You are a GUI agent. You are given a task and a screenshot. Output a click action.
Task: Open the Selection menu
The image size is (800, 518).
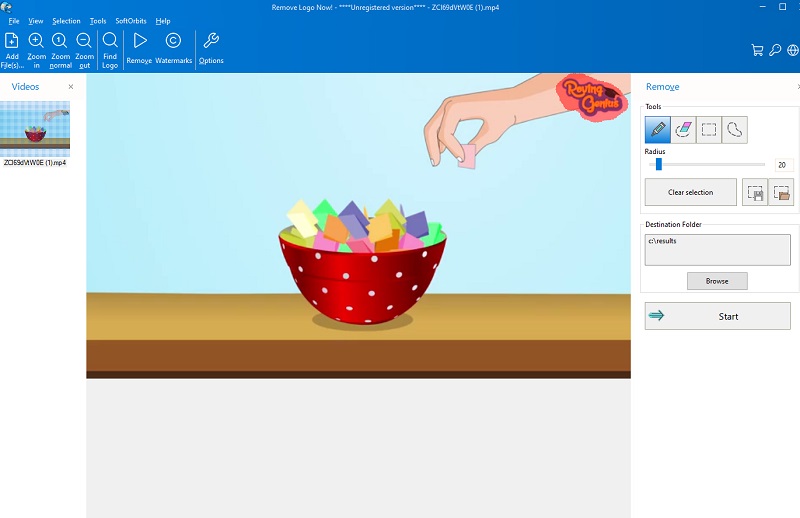click(x=66, y=21)
